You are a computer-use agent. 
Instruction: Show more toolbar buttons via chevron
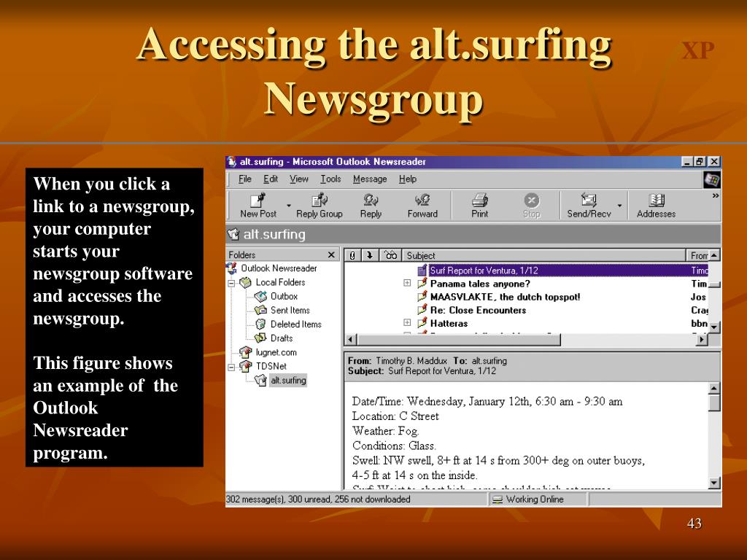click(715, 195)
